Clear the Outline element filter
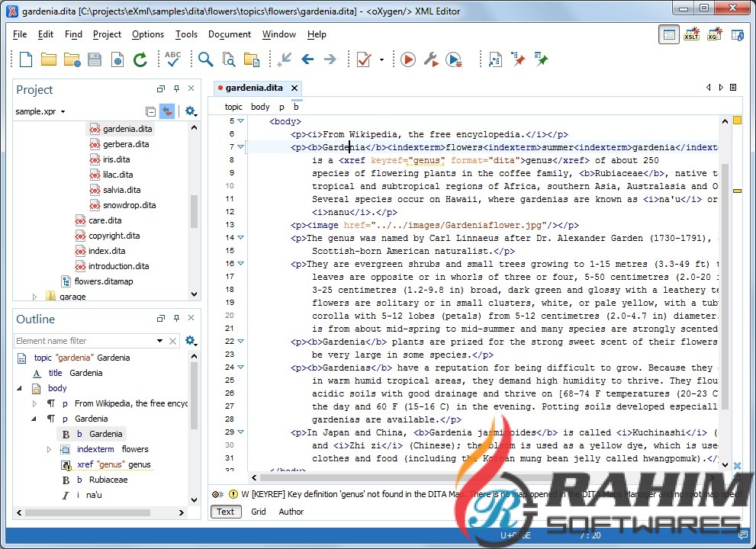This screenshot has width=756, height=549. [x=172, y=341]
